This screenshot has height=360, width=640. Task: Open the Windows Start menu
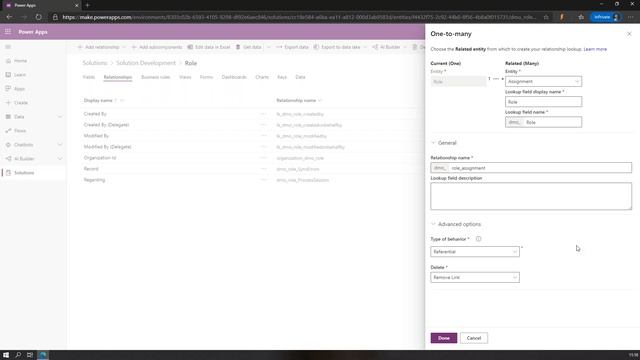pyautogui.click(x=6, y=355)
